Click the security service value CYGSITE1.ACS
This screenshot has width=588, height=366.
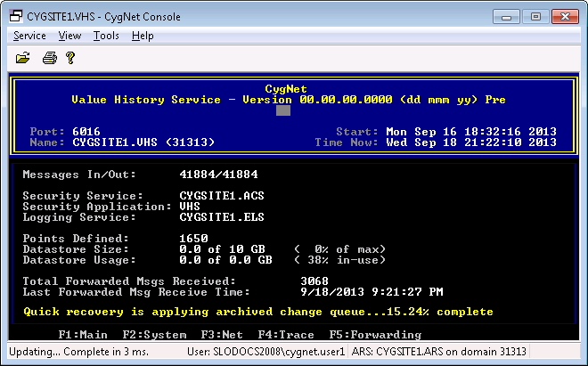click(222, 196)
